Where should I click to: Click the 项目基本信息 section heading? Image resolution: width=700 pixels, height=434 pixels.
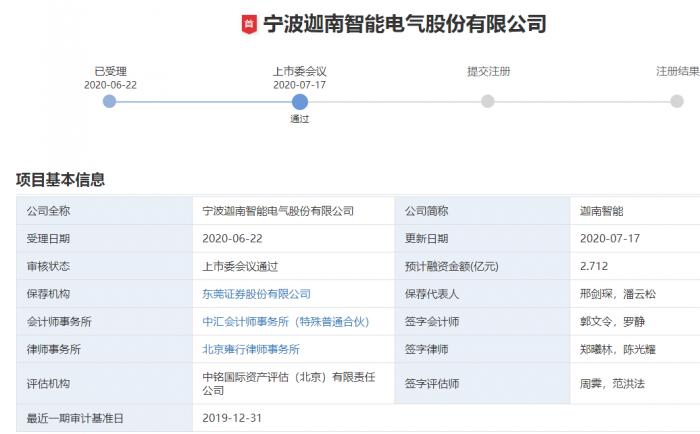coord(60,180)
